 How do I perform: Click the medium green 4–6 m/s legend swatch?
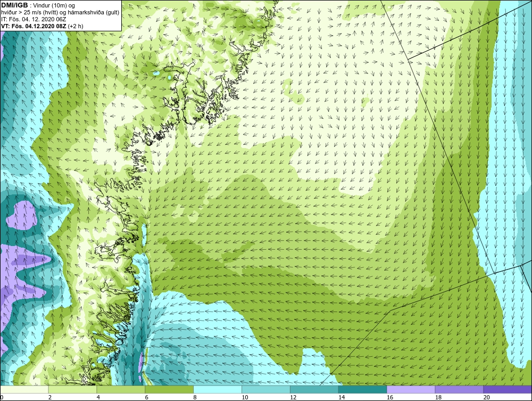coord(121,389)
